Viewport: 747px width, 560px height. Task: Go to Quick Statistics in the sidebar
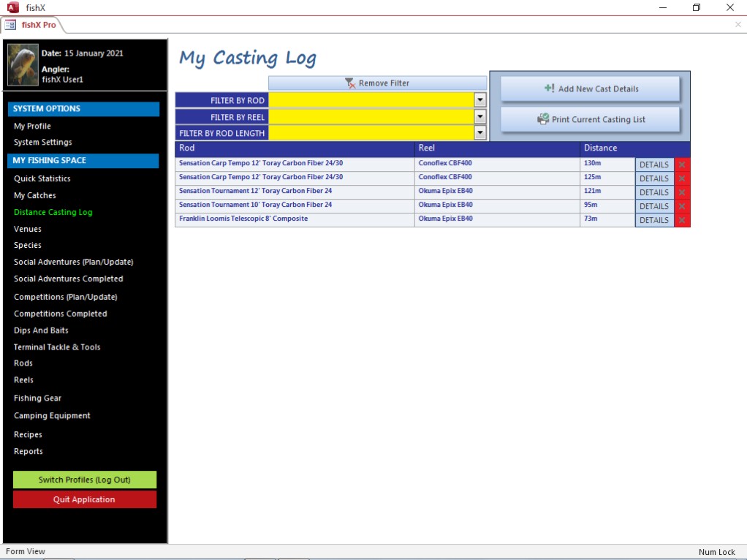pyautogui.click(x=42, y=178)
